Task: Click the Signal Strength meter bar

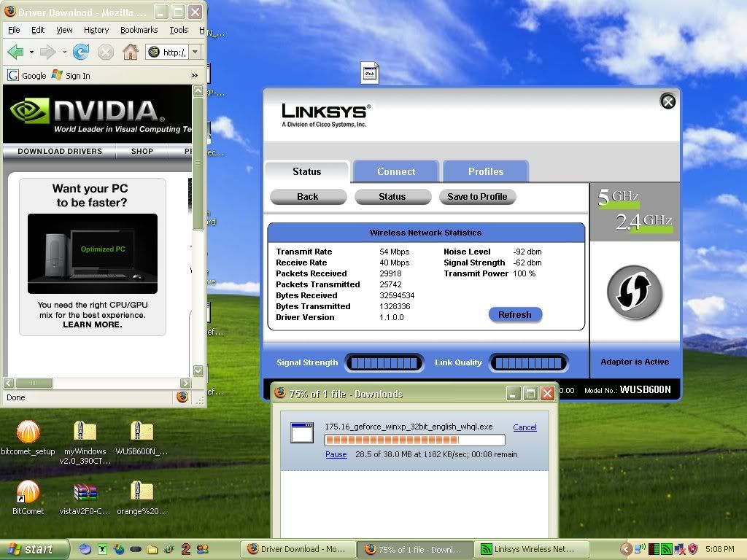Action: tap(384, 363)
